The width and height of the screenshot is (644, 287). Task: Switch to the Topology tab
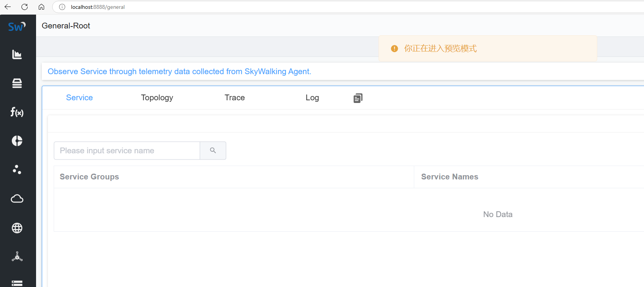[x=157, y=98]
